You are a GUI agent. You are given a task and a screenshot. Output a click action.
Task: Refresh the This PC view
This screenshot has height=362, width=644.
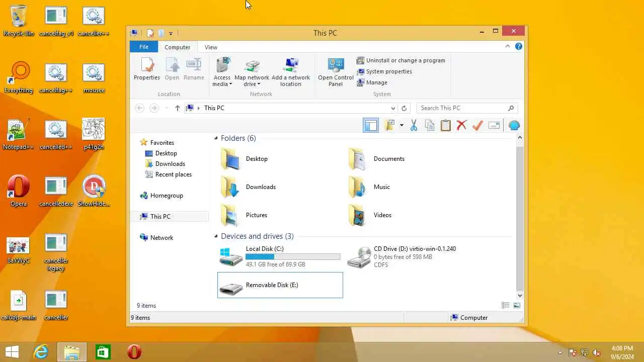click(404, 108)
